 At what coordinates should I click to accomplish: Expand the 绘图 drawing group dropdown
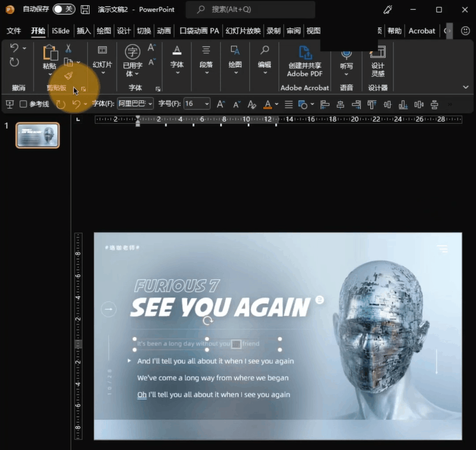coord(236,73)
